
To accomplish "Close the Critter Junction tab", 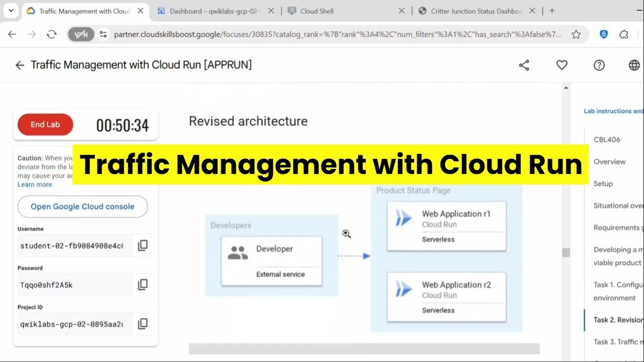I will click(x=532, y=11).
